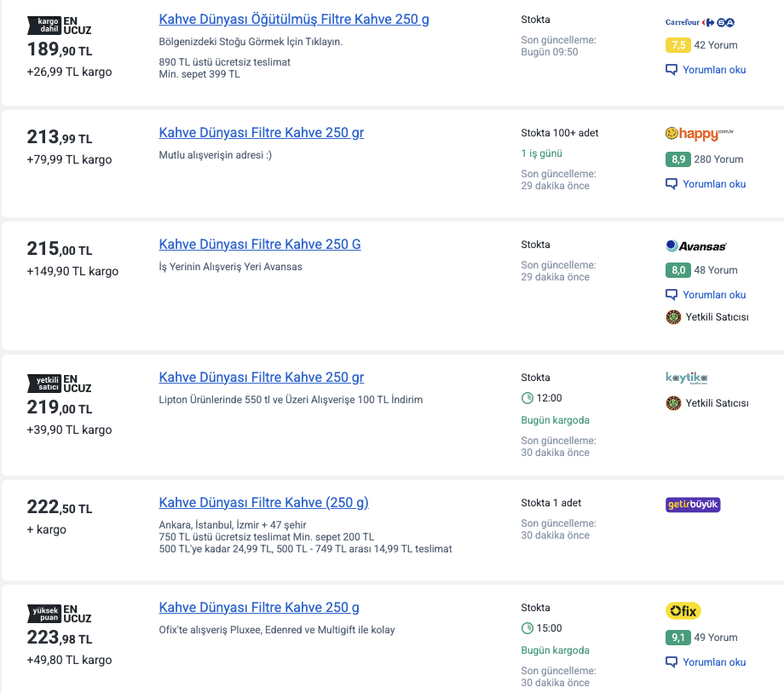Open kaytika listing Kahve Dünyası Filtre Kahve 250 gr

(x=262, y=378)
